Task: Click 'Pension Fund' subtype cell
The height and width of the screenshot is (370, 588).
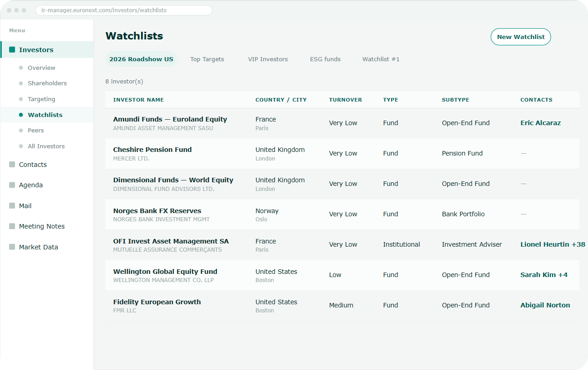Action: [x=462, y=153]
